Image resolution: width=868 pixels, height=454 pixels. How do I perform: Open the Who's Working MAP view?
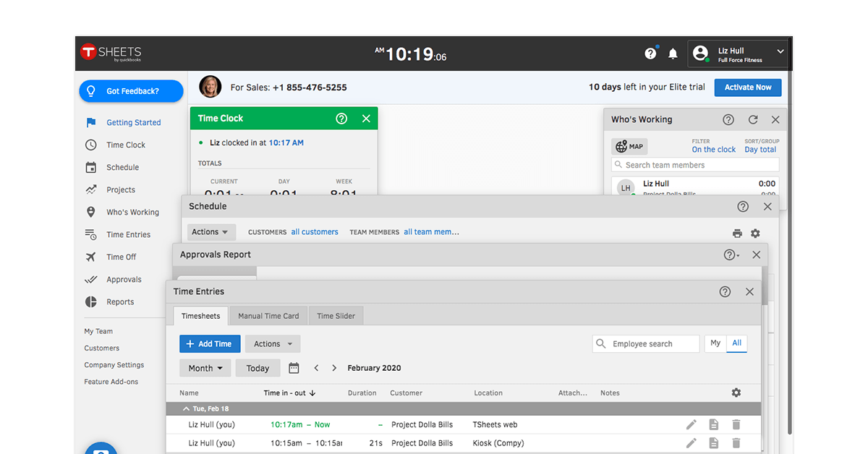point(629,147)
